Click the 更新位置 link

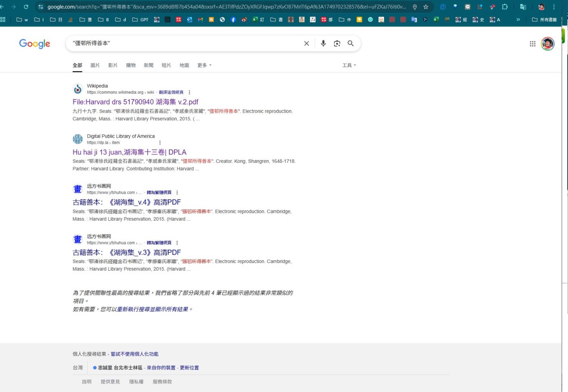189,368
